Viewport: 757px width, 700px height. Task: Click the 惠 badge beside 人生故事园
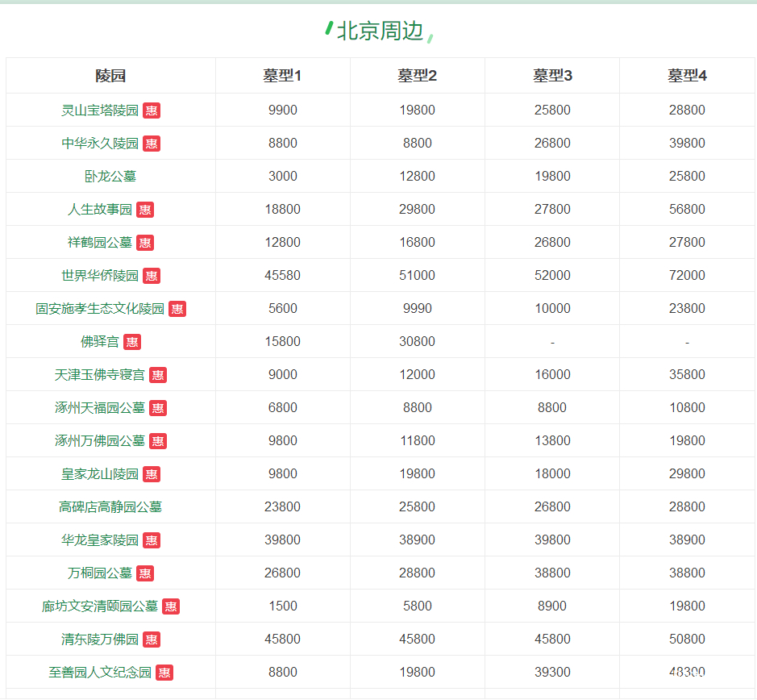(x=145, y=210)
